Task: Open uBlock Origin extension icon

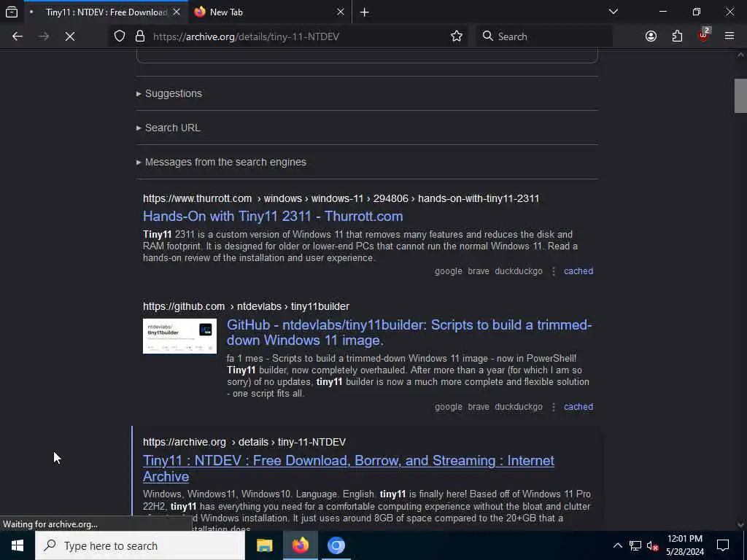Action: click(x=704, y=35)
